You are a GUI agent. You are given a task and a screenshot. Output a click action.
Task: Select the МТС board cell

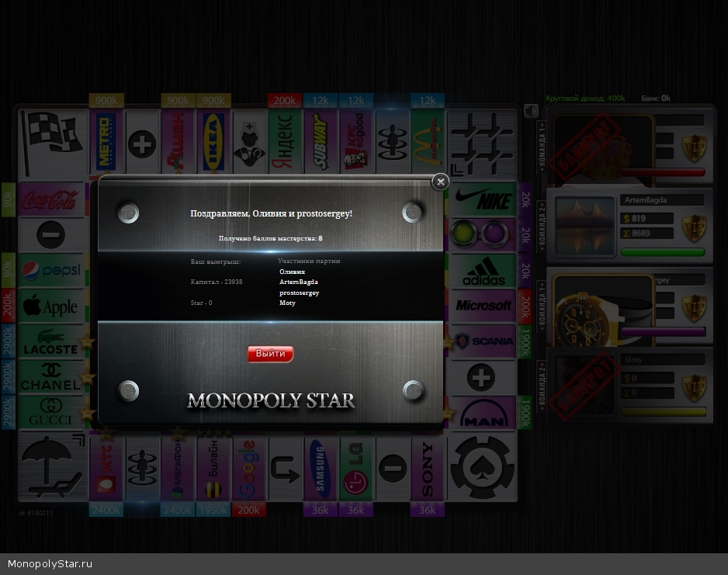[x=106, y=469]
